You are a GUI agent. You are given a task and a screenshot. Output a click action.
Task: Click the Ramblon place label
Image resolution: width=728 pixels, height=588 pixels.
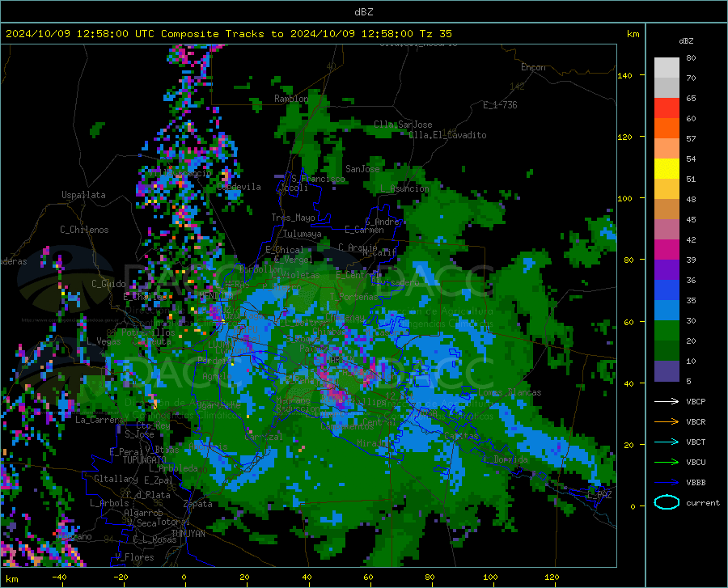pyautogui.click(x=291, y=99)
